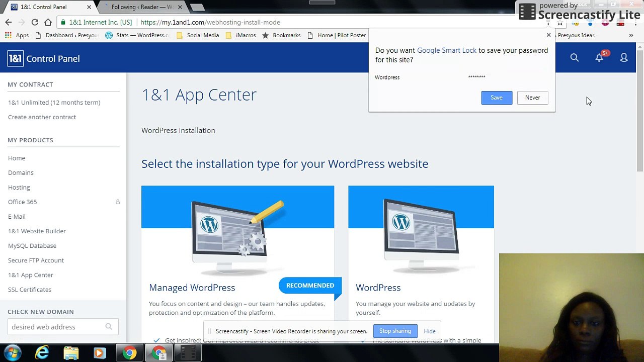
Task: Click the address bar URL
Action: pyautogui.click(x=210, y=22)
